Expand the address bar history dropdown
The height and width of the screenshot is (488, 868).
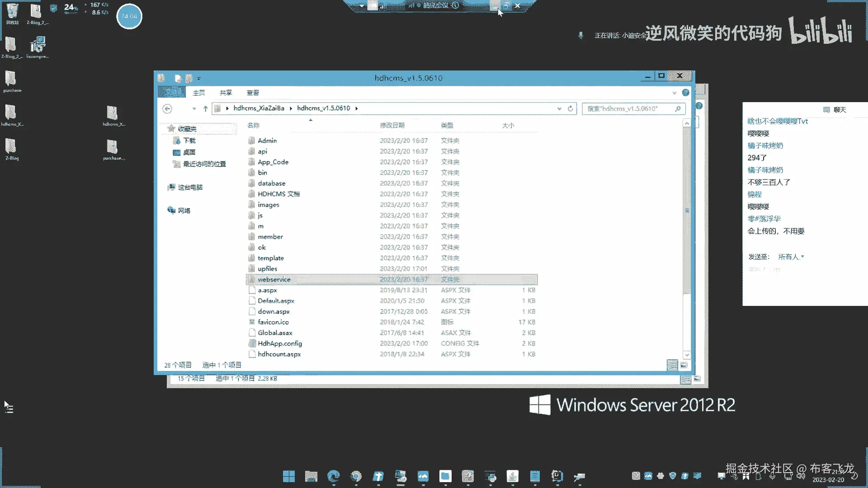[559, 108]
